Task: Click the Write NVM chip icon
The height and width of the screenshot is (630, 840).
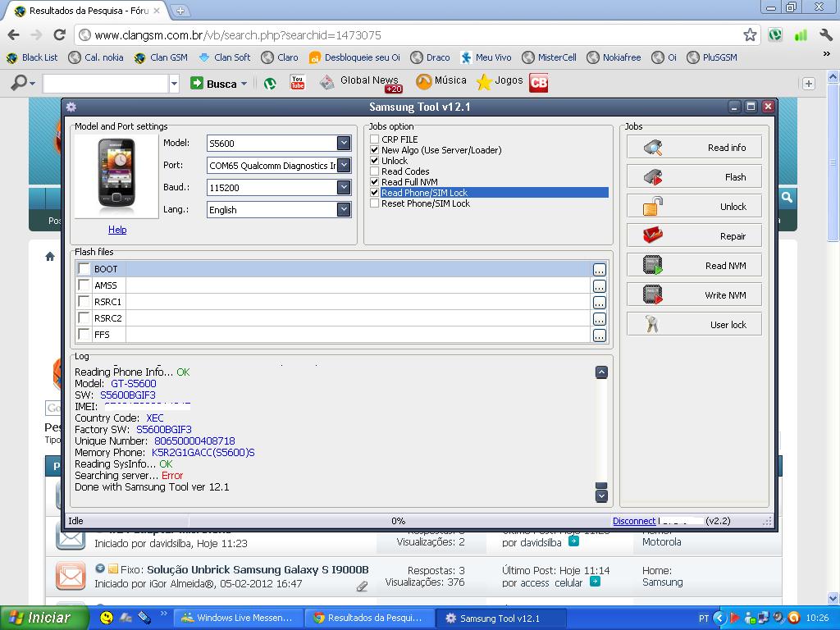Action: [653, 294]
